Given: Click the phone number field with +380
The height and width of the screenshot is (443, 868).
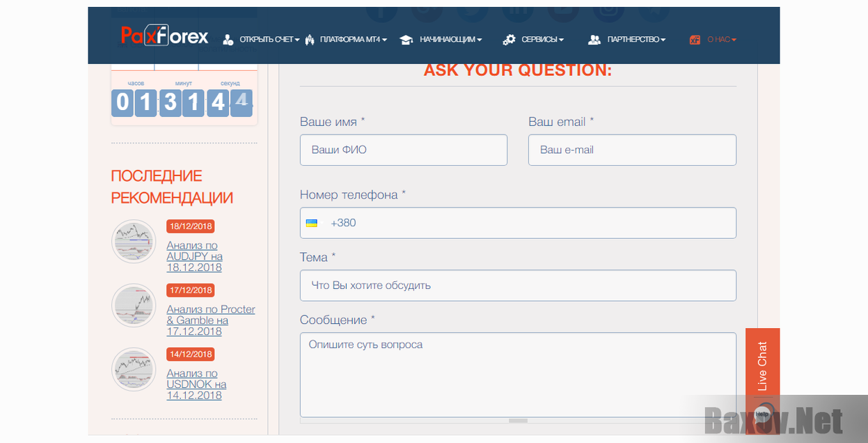Looking at the screenshot, I should pyautogui.click(x=518, y=223).
